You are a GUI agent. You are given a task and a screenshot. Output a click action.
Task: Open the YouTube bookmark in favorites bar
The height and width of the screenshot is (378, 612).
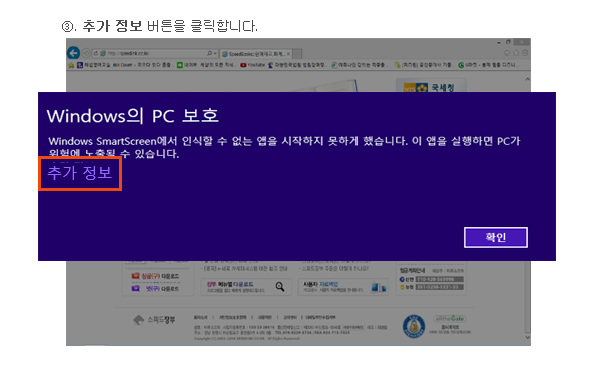(x=253, y=65)
